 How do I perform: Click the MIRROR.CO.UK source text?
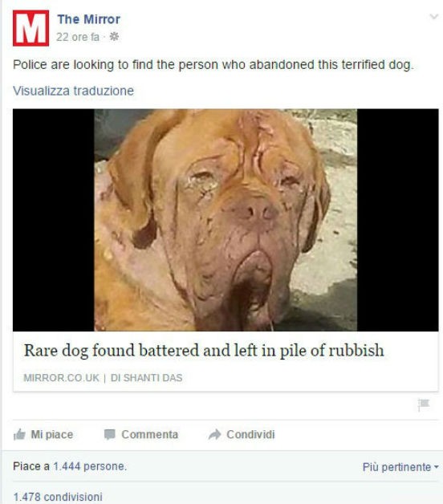point(62,378)
